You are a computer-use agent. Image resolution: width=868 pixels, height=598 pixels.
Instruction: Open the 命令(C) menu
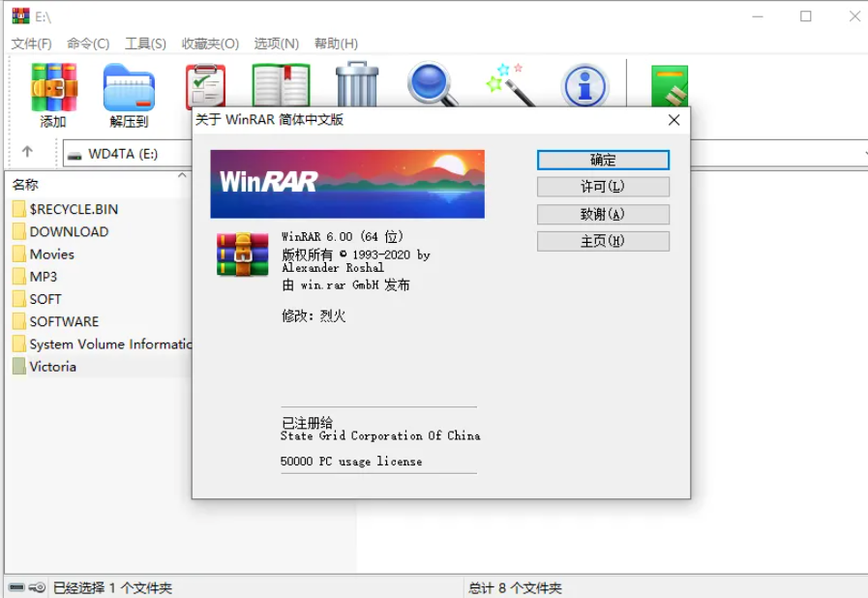point(88,44)
